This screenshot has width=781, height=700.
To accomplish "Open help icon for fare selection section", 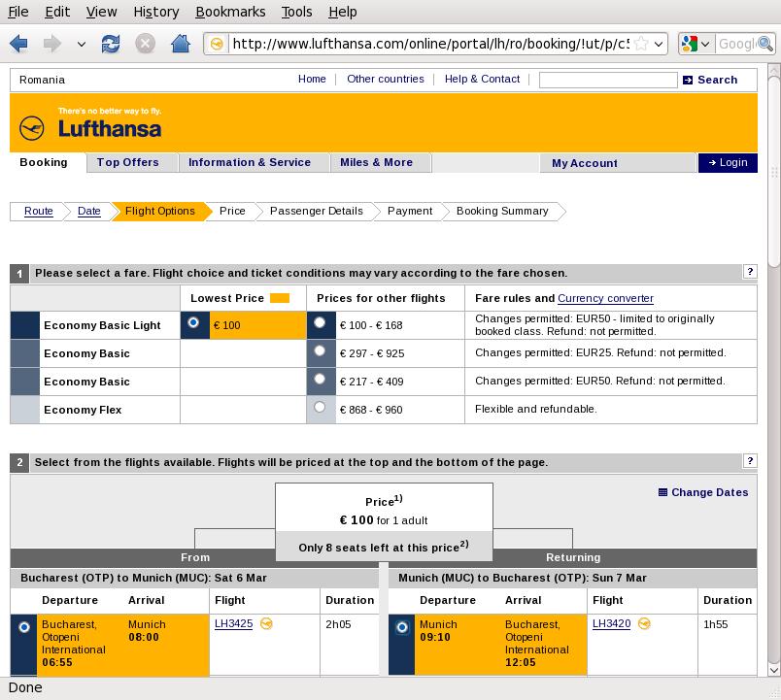I will click(750, 273).
